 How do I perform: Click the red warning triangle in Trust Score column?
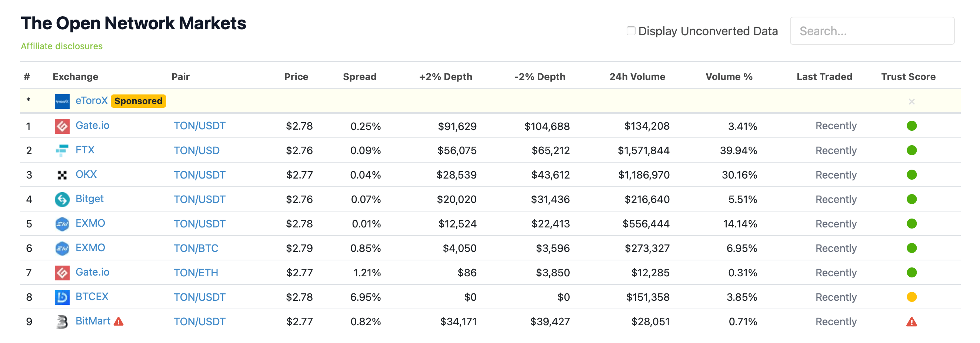pos(911,322)
